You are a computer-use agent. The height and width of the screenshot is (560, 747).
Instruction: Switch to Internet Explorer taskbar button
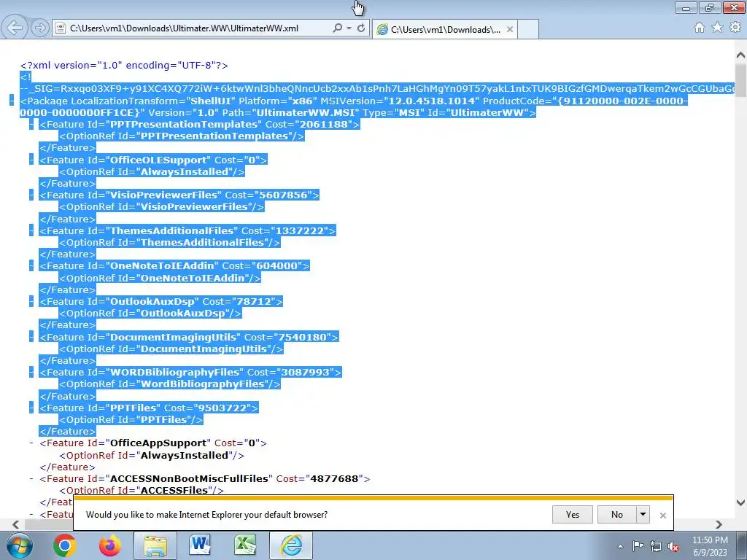(291, 545)
